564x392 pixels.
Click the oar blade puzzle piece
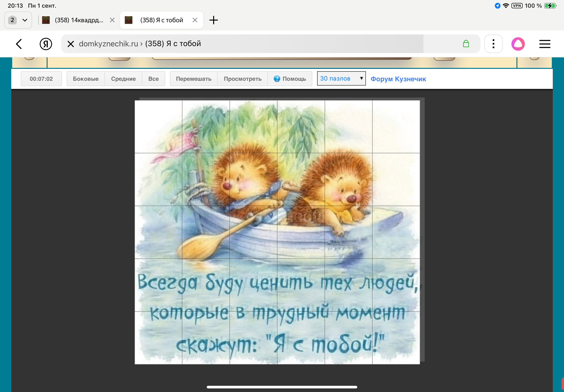[x=206, y=232]
